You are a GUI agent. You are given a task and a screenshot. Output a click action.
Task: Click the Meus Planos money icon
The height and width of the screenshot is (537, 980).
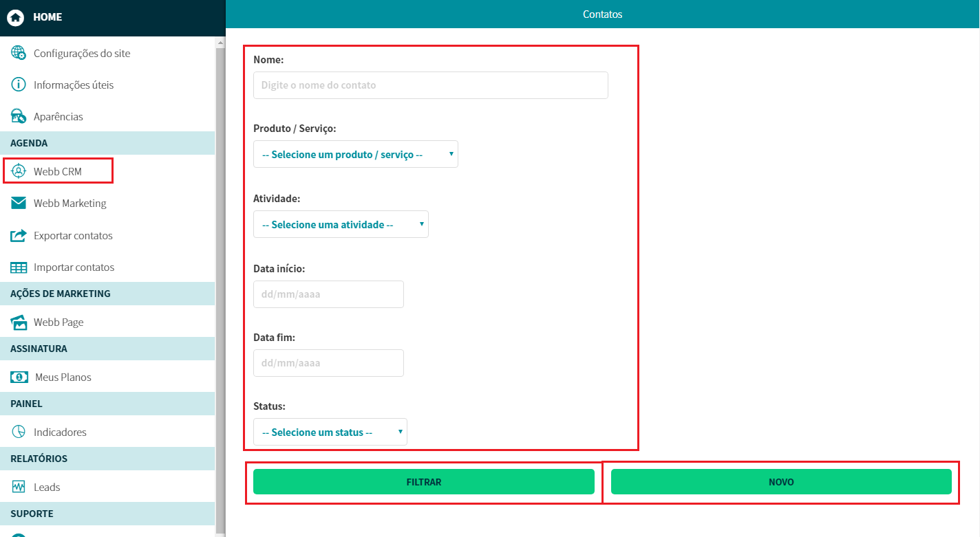19,377
